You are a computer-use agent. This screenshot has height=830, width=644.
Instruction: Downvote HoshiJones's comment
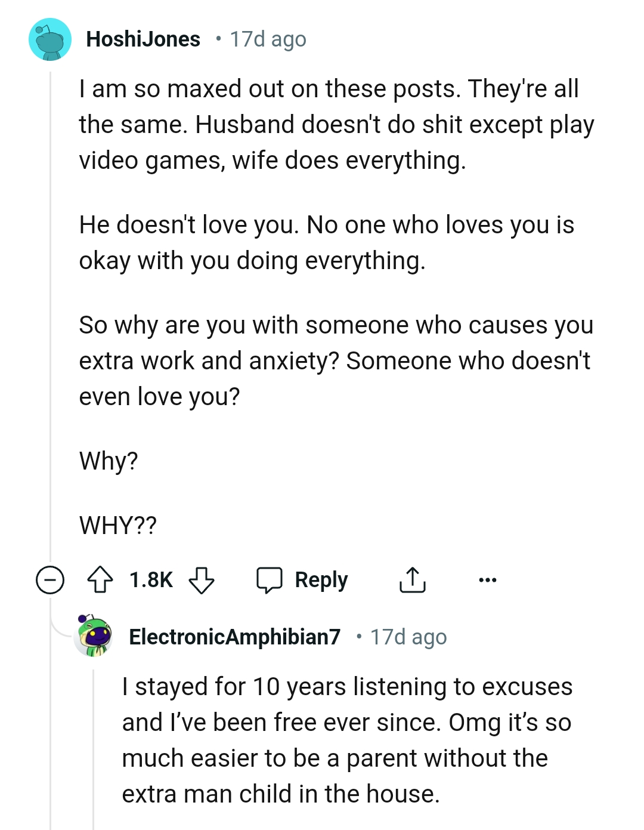coord(202,580)
